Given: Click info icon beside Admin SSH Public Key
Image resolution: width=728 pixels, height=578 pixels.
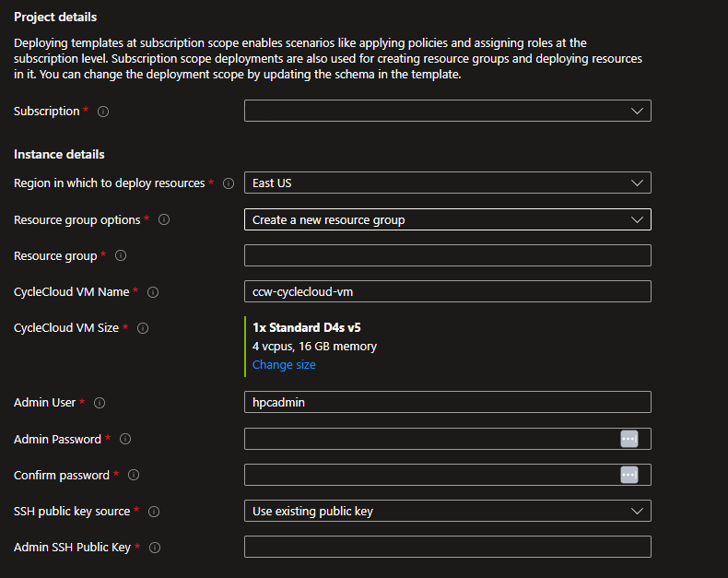Looking at the screenshot, I should click(x=155, y=548).
